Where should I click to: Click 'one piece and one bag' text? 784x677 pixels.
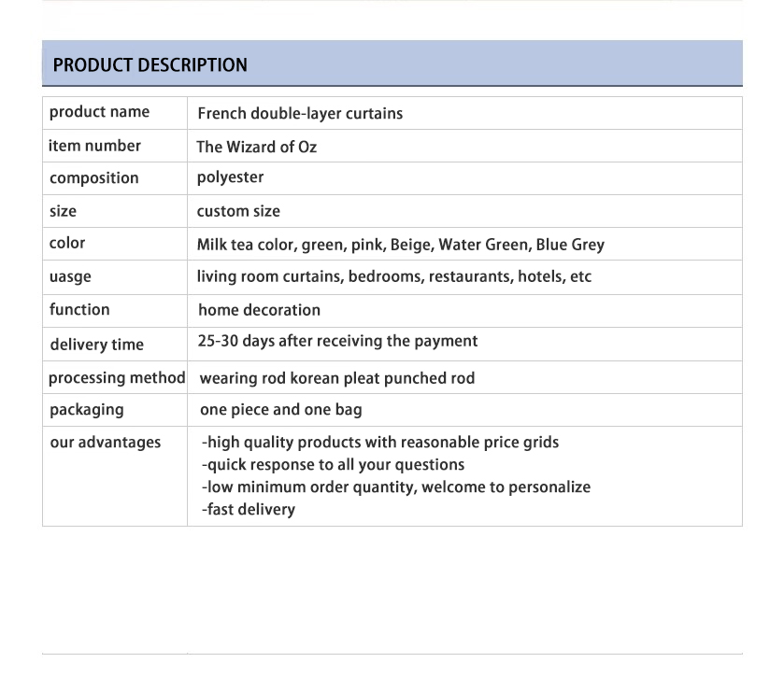[x=280, y=410]
